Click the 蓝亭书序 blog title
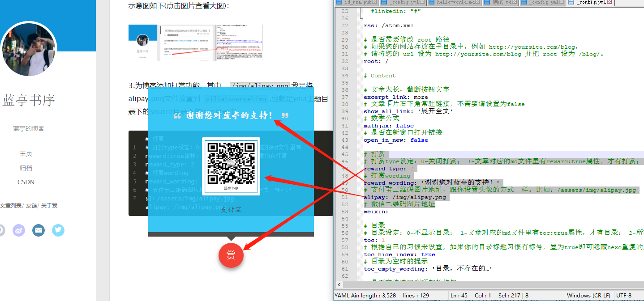The width and height of the screenshot is (644, 301). [29, 100]
